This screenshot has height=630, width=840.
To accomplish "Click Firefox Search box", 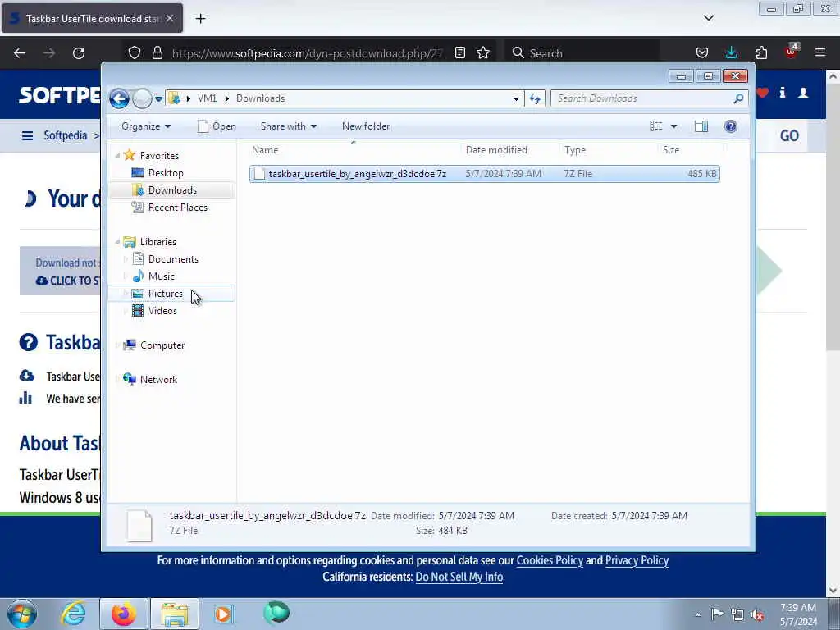I will 582,53.
